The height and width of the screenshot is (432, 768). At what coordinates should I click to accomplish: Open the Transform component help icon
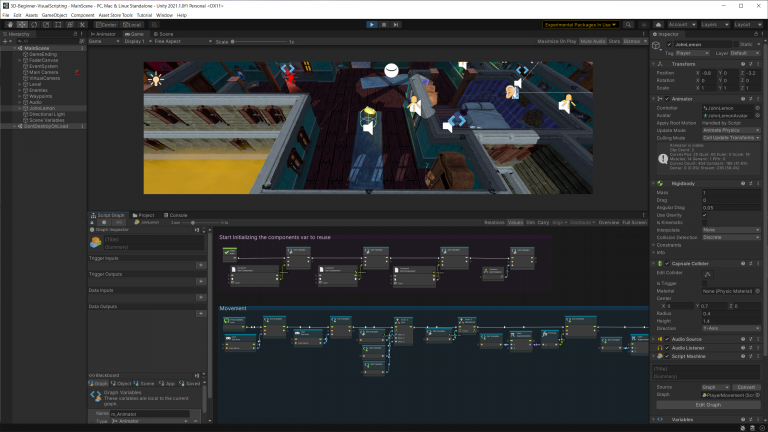pyautogui.click(x=743, y=64)
